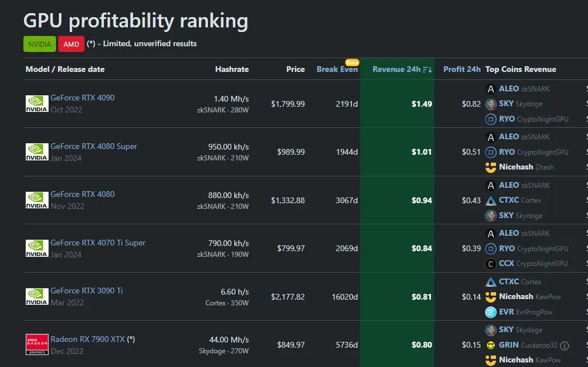588x367 pixels.
Task: Click Nicehash KawPow icon in RX 7900 XTX row
Action: [490, 360]
